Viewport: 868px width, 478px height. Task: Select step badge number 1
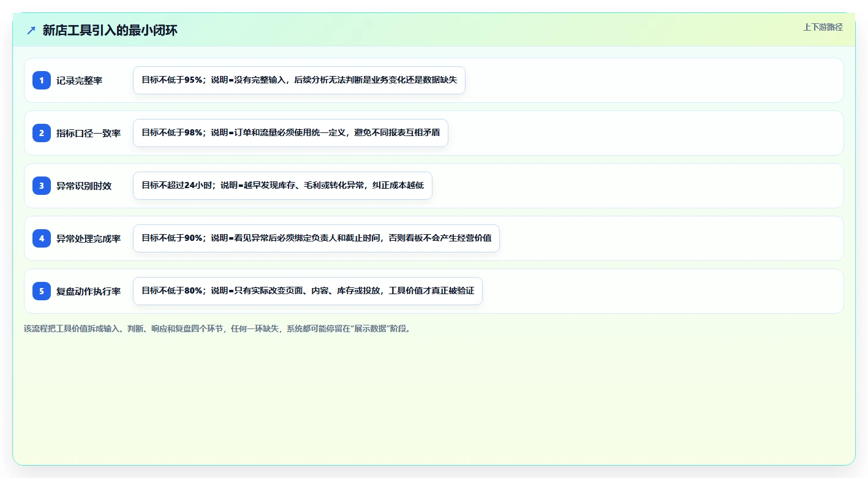tap(42, 80)
